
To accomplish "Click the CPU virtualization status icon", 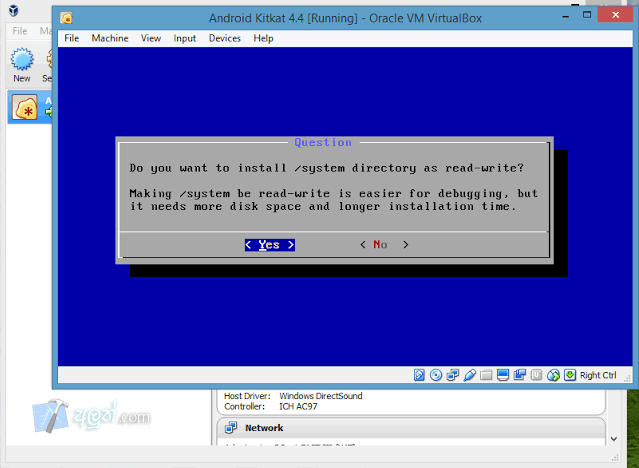I will [536, 375].
